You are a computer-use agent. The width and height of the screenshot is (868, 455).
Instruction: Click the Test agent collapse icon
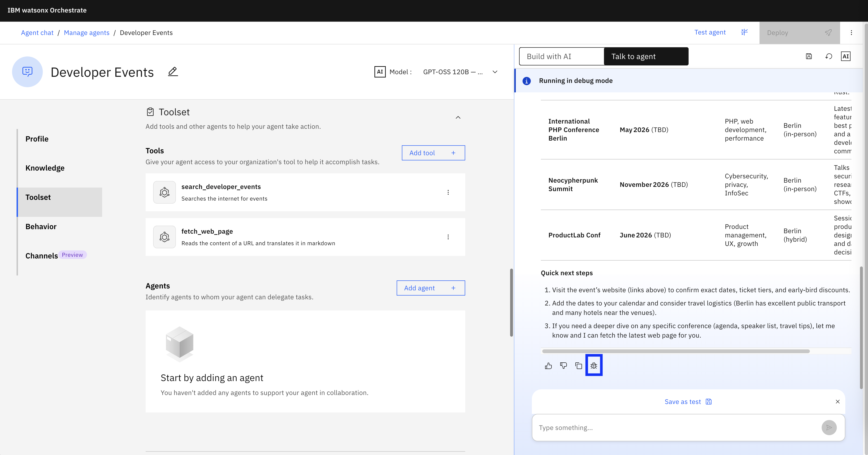pyautogui.click(x=744, y=32)
